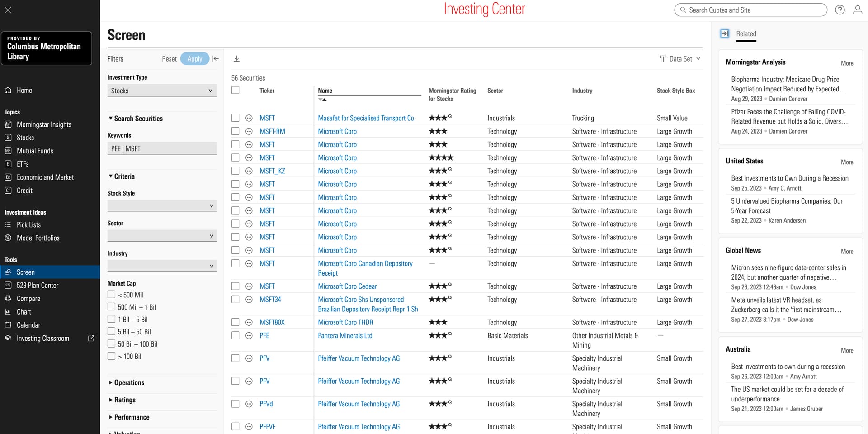
Task: Open the Data Set dropdown
Action: 680,59
